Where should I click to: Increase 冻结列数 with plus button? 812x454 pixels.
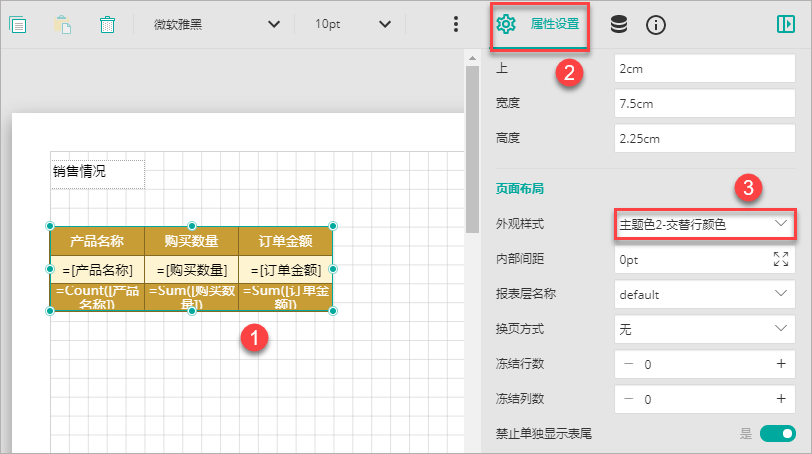click(781, 399)
